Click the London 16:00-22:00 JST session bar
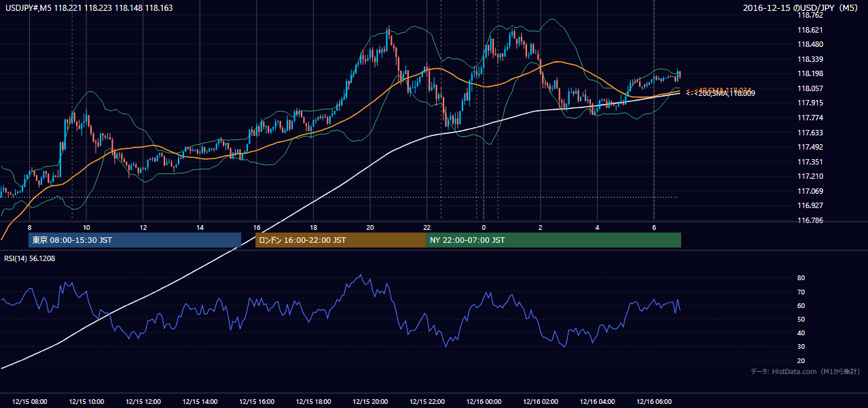The height and width of the screenshot is (408, 868). 340,240
